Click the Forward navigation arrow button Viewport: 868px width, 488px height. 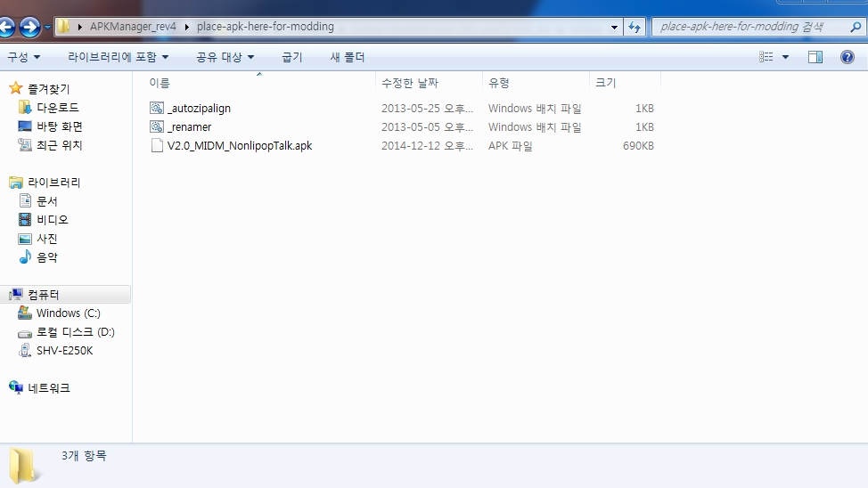(x=29, y=27)
